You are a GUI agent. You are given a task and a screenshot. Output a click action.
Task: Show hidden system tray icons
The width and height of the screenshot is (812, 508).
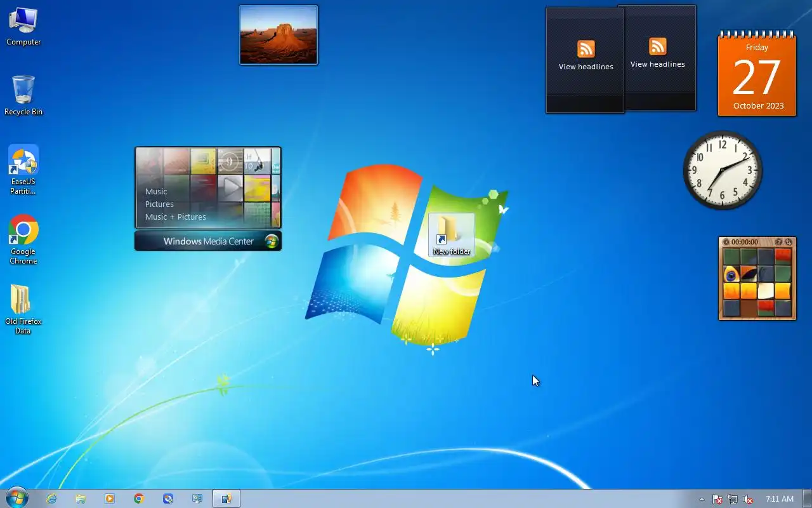(702, 499)
